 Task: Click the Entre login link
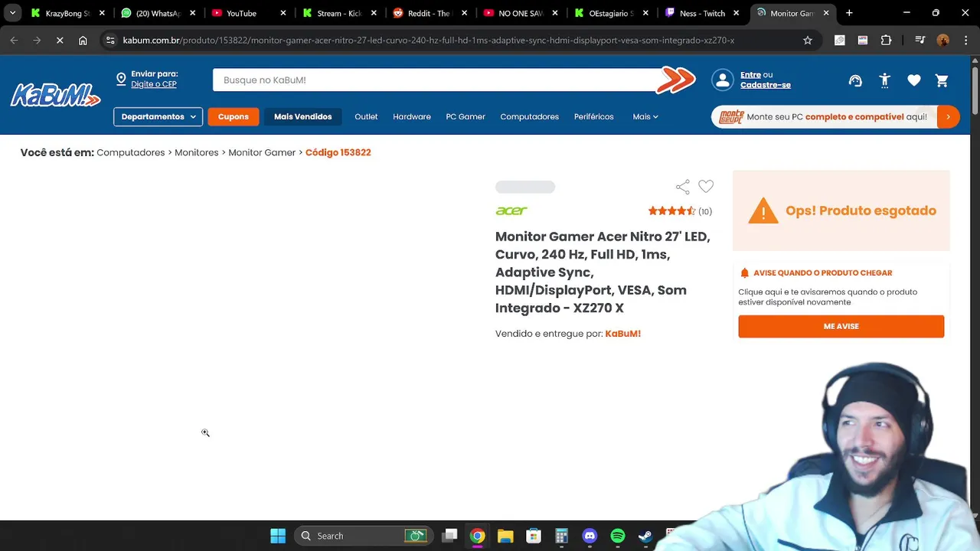(750, 74)
